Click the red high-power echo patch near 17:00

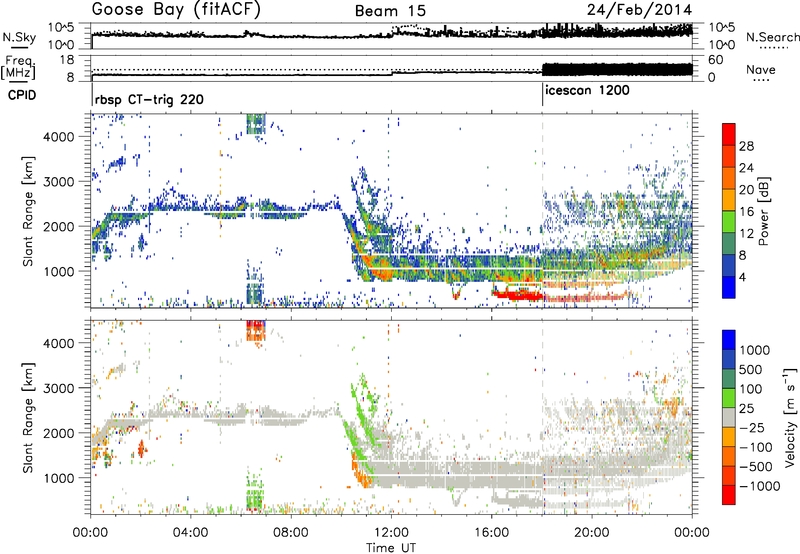click(x=518, y=294)
